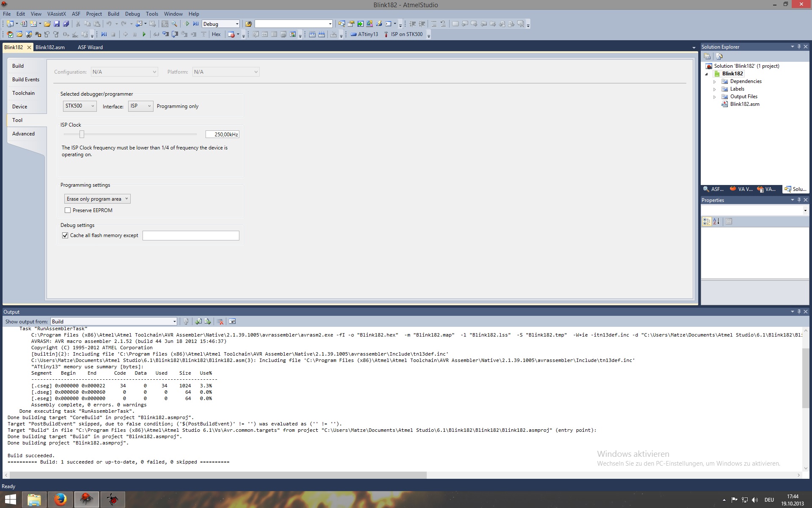This screenshot has height=508, width=812.
Task: Uncheck Cache all flash memory except
Action: click(x=65, y=235)
